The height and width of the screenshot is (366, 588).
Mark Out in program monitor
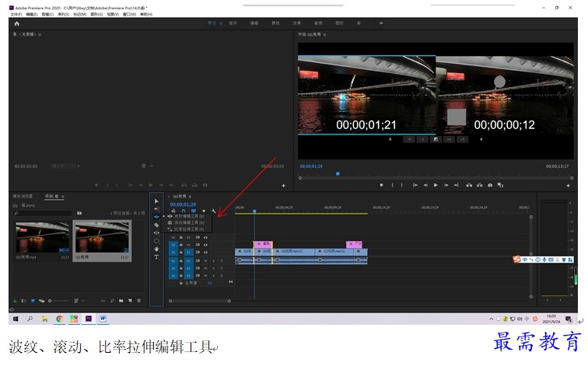pyautogui.click(x=401, y=185)
